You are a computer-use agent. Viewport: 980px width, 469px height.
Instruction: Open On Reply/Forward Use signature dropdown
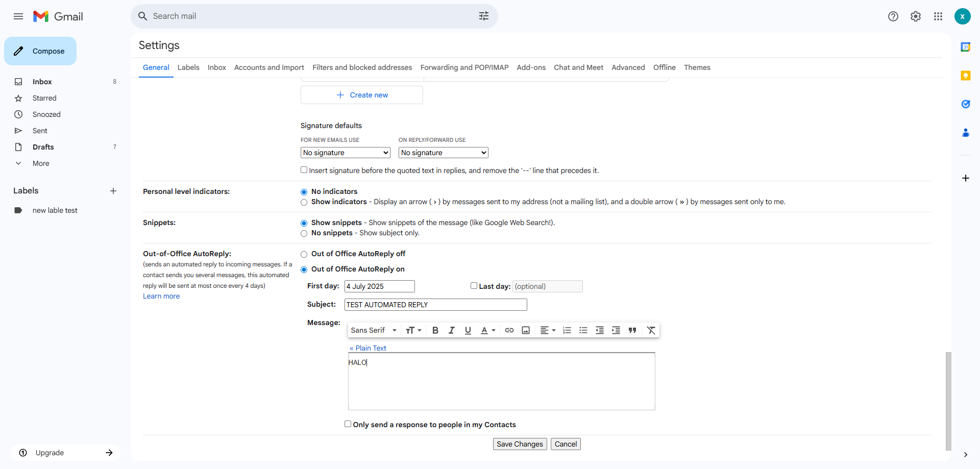[x=444, y=153]
